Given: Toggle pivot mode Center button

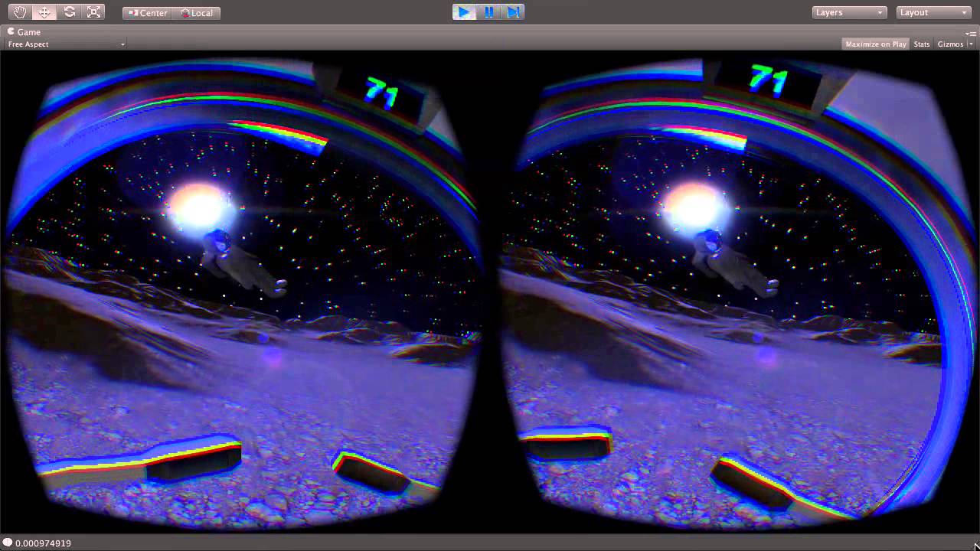Looking at the screenshot, I should click(x=148, y=13).
